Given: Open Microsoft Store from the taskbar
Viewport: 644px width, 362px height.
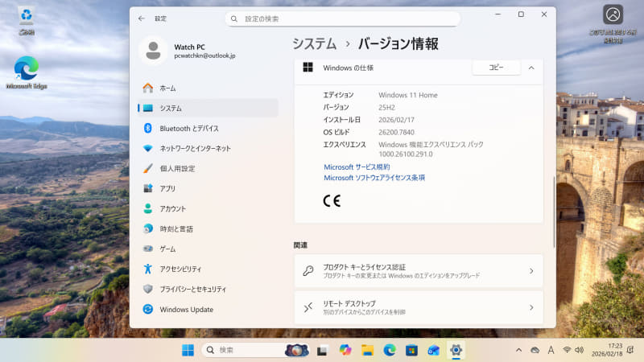Looking at the screenshot, I should click(411, 350).
